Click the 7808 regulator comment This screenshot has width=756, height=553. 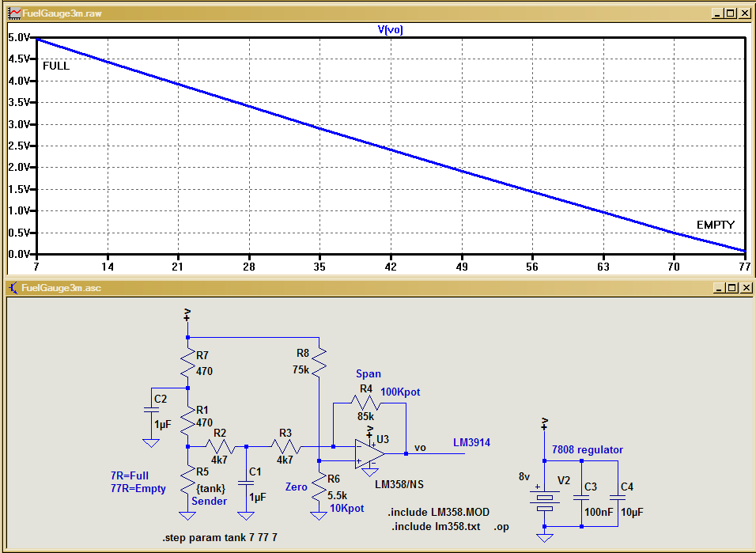[x=588, y=449]
